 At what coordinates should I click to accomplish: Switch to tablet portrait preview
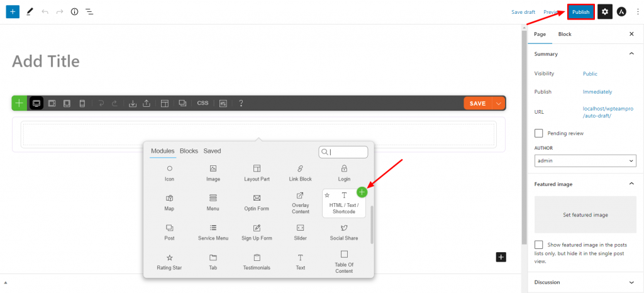[x=67, y=103]
